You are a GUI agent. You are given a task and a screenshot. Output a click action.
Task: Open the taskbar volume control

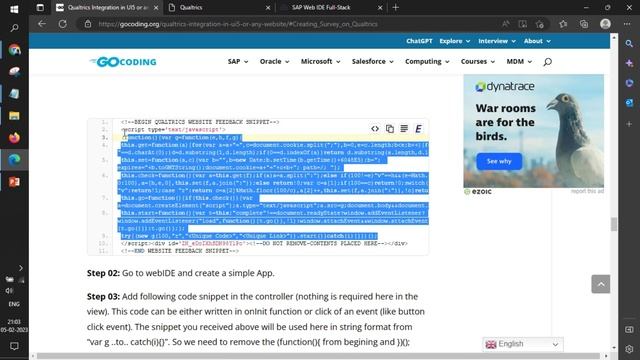pos(9,291)
